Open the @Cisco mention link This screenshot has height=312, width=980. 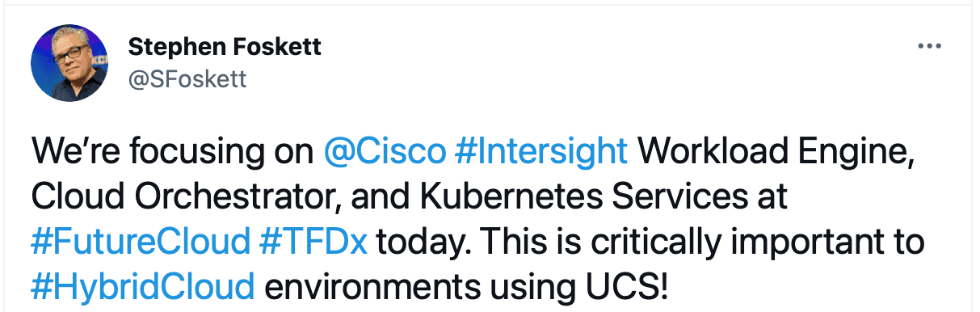click(385, 152)
